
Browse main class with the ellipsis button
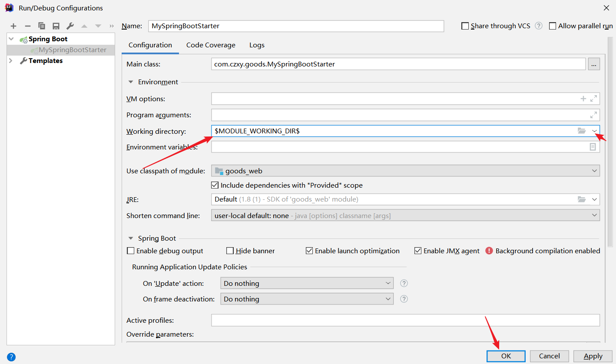coord(594,64)
